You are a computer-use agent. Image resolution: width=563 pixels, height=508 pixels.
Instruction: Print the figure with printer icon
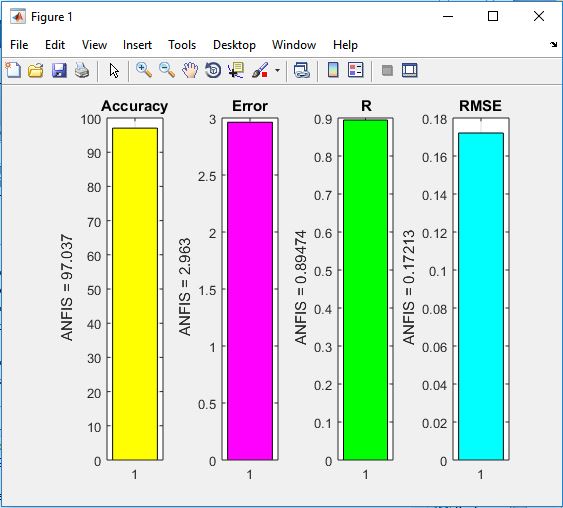pyautogui.click(x=82, y=70)
